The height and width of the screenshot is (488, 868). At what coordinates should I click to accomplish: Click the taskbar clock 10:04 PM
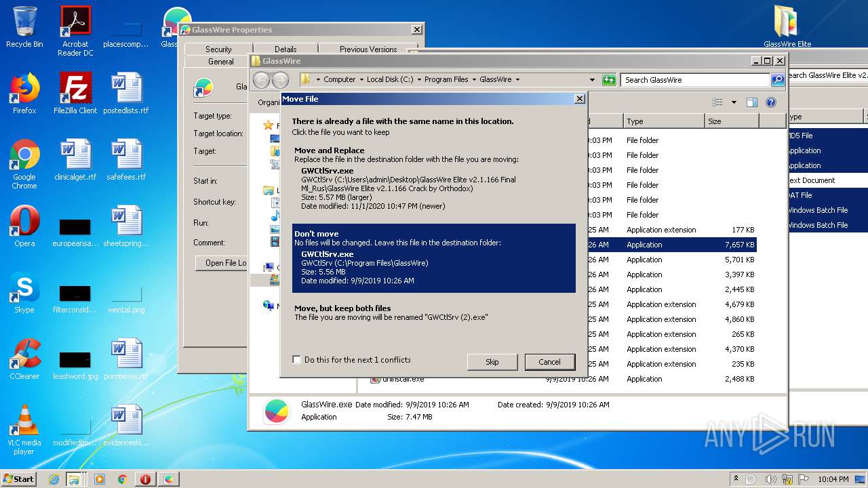(835, 479)
